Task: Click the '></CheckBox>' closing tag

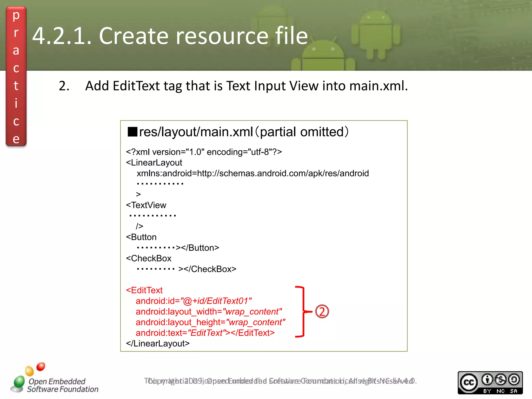Action: 207,269
